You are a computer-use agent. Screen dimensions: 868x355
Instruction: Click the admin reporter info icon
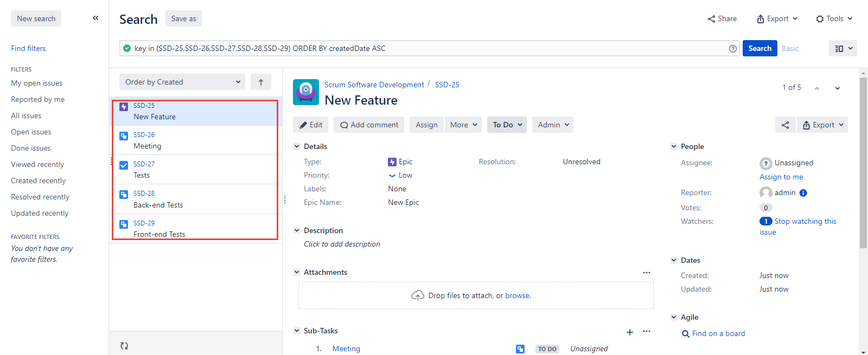803,193
